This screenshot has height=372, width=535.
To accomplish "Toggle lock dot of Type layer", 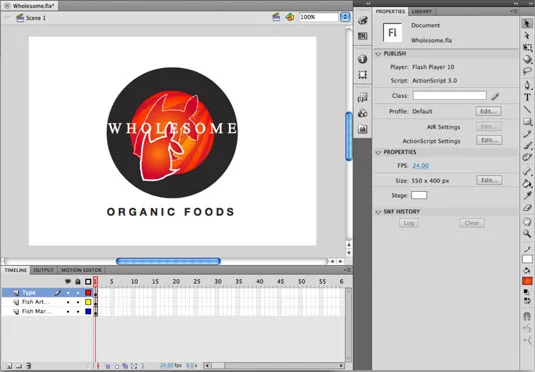I will click(x=78, y=293).
